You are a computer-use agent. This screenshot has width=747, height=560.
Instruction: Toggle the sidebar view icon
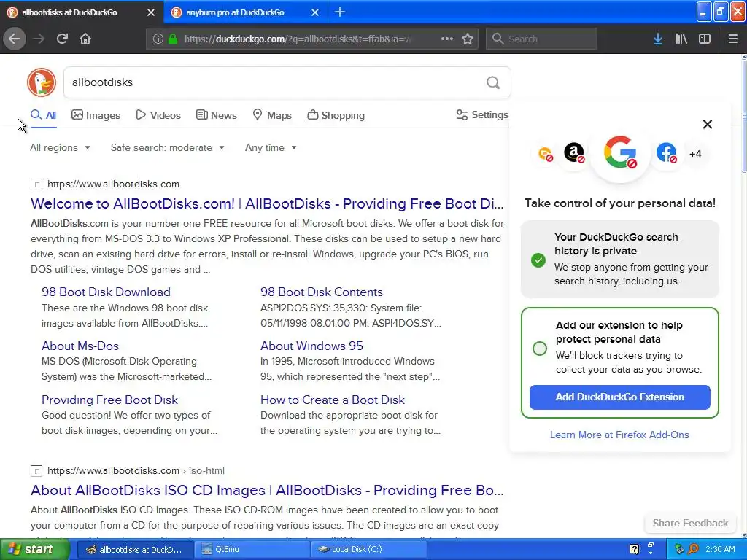point(705,39)
